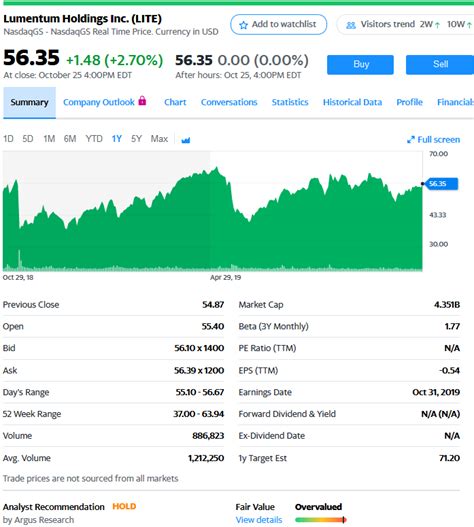This screenshot has height=527, width=474.
Task: Click the Day's Range value 55.10 - 56.67
Action: click(200, 392)
